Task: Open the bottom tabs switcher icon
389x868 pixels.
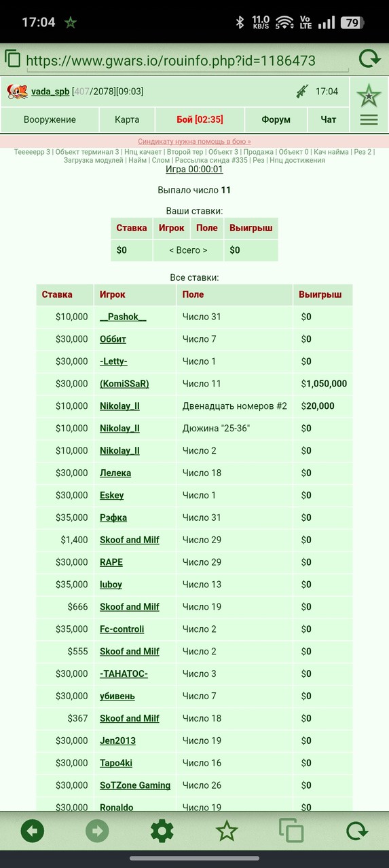Action: point(291,831)
